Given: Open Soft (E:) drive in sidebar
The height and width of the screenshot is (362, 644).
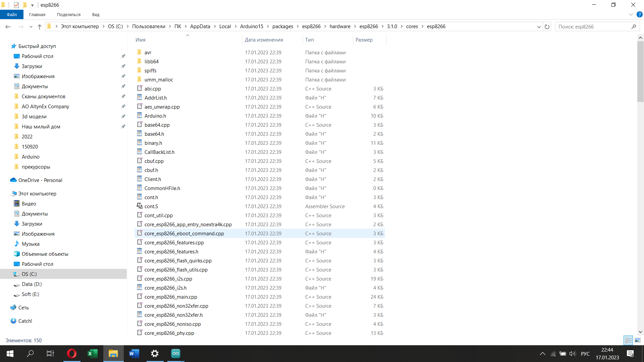Looking at the screenshot, I should pos(30,294).
